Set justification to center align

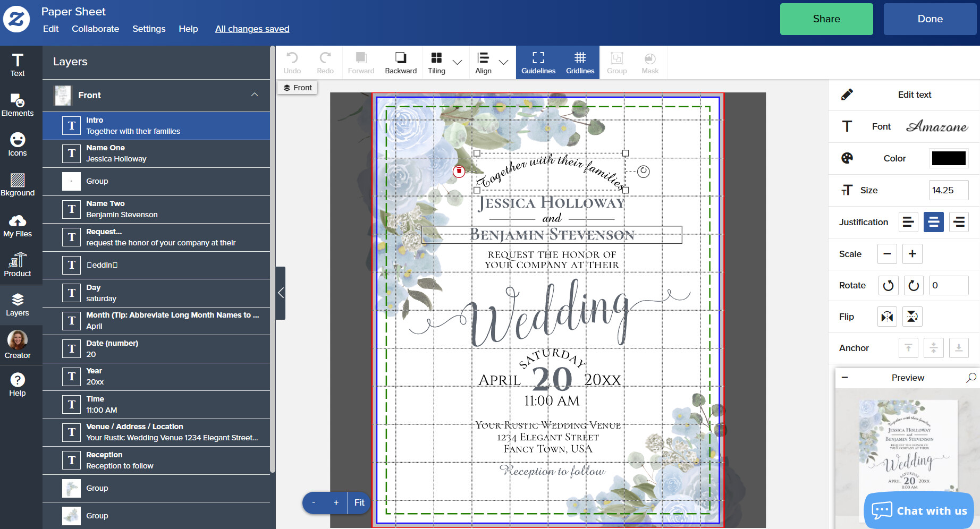934,222
